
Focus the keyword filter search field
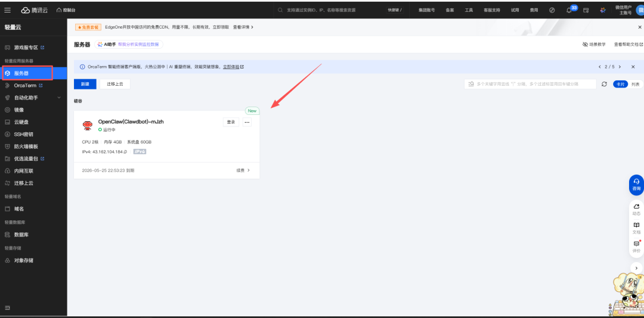point(530,84)
